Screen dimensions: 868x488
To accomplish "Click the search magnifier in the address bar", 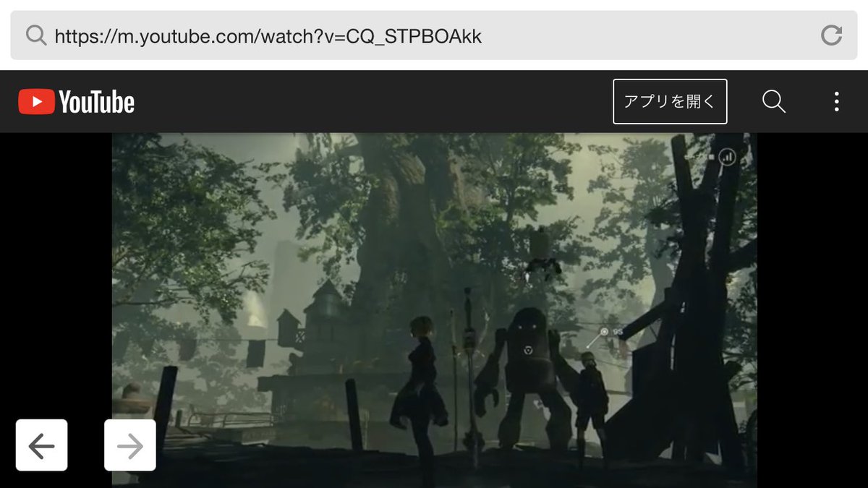I will point(36,35).
